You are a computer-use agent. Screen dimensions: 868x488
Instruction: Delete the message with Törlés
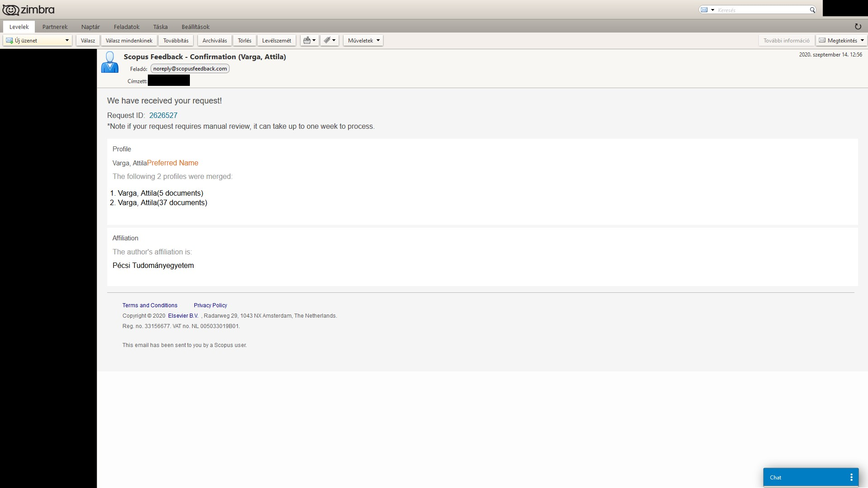[x=245, y=40]
